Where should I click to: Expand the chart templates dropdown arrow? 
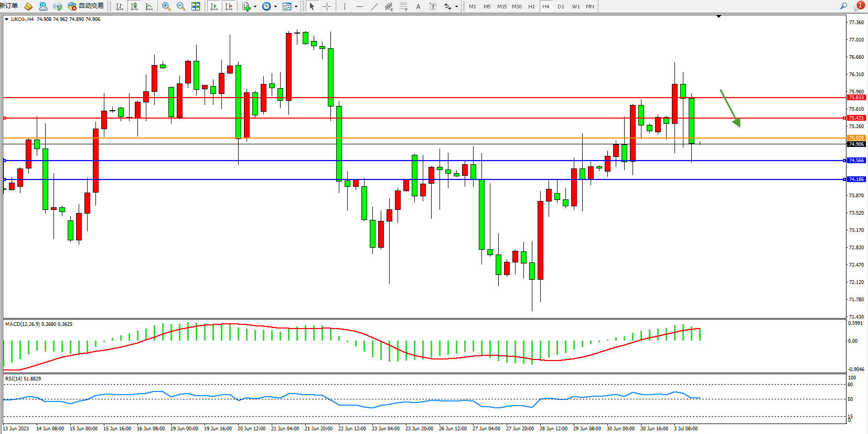tap(296, 6)
